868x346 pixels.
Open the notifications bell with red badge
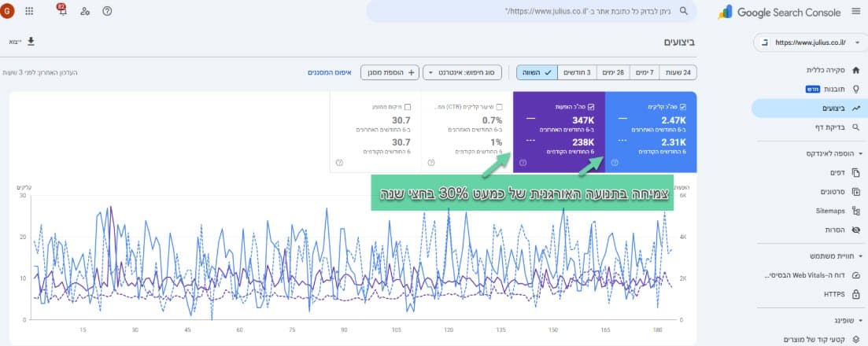(61, 10)
